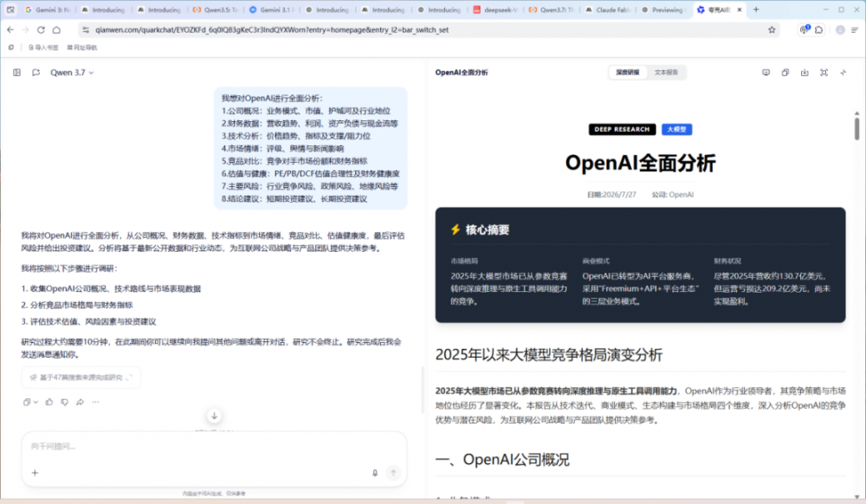Share the response with the arrow icon
The height and width of the screenshot is (504, 866).
[x=80, y=402]
